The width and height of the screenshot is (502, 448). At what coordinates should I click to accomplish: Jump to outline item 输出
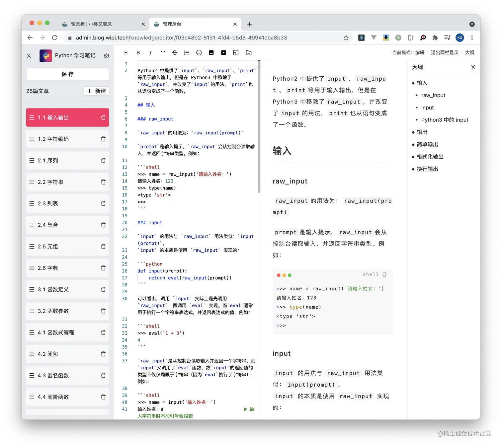click(422, 132)
